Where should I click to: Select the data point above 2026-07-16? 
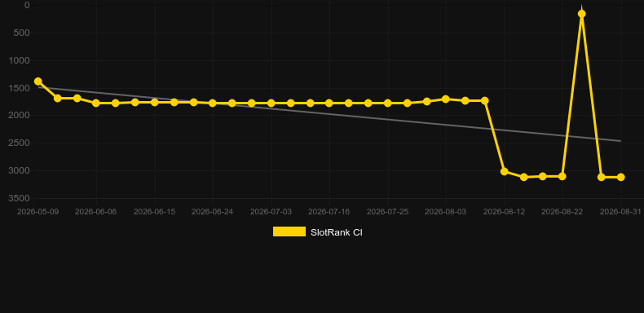click(329, 103)
